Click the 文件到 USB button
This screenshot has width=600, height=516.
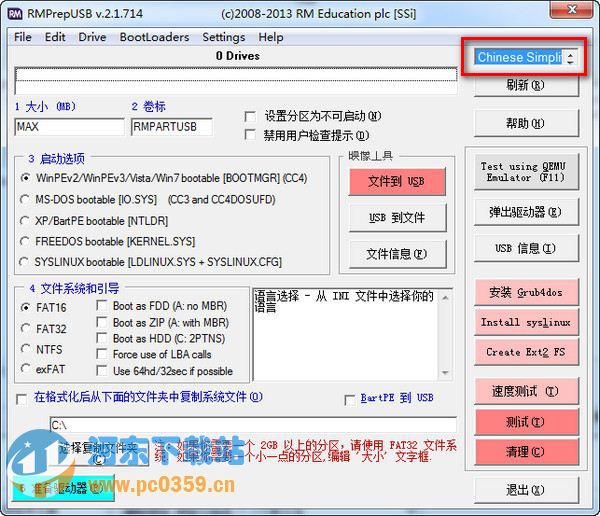(x=397, y=181)
